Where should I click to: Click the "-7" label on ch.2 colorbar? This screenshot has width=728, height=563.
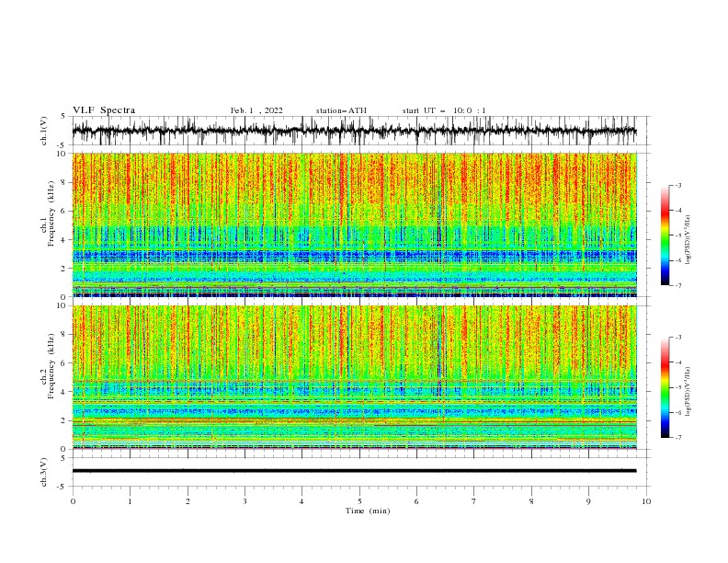pyautogui.click(x=677, y=437)
